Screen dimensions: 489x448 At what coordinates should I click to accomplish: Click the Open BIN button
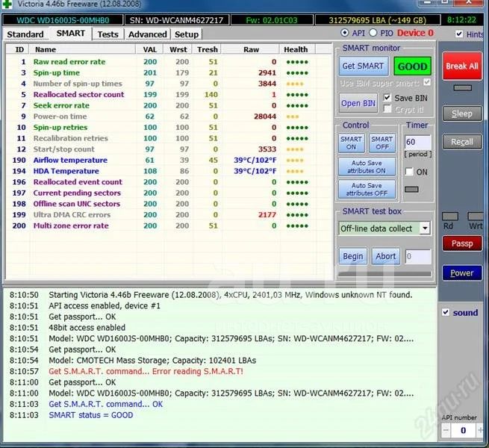coord(358,103)
